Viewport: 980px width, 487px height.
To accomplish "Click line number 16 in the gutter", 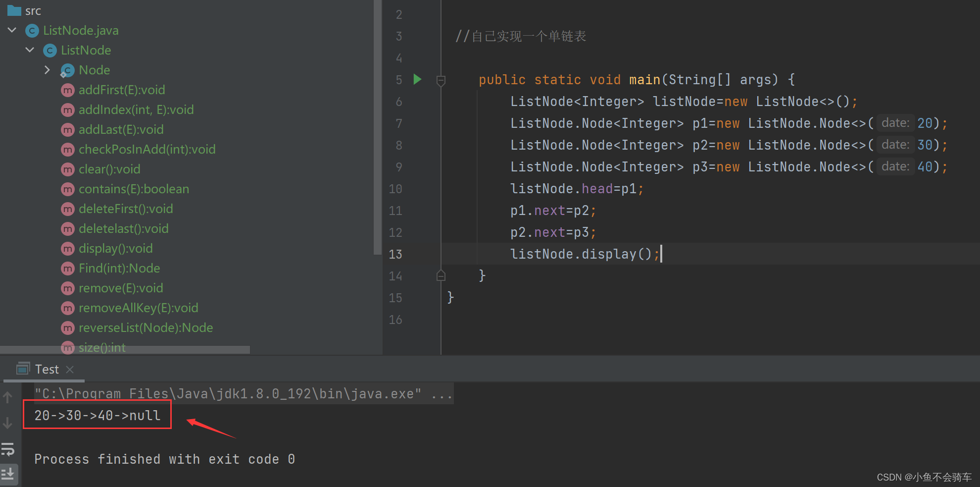I will [395, 320].
